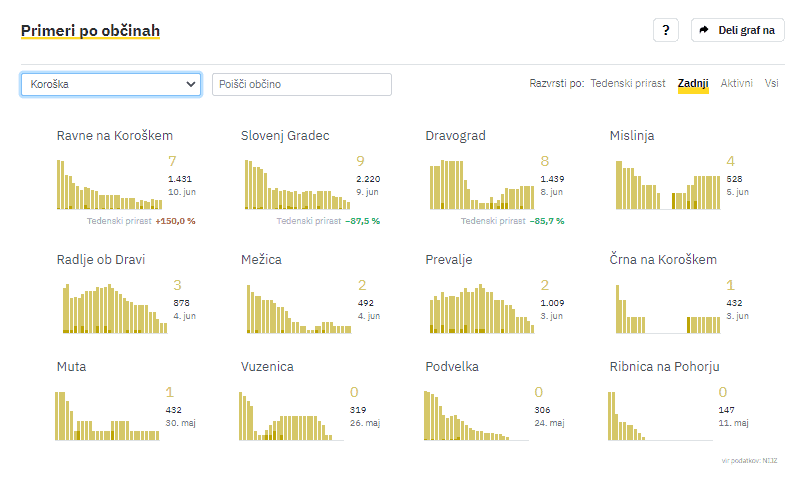Click the Slovenj Gradec bar chart

292,183
